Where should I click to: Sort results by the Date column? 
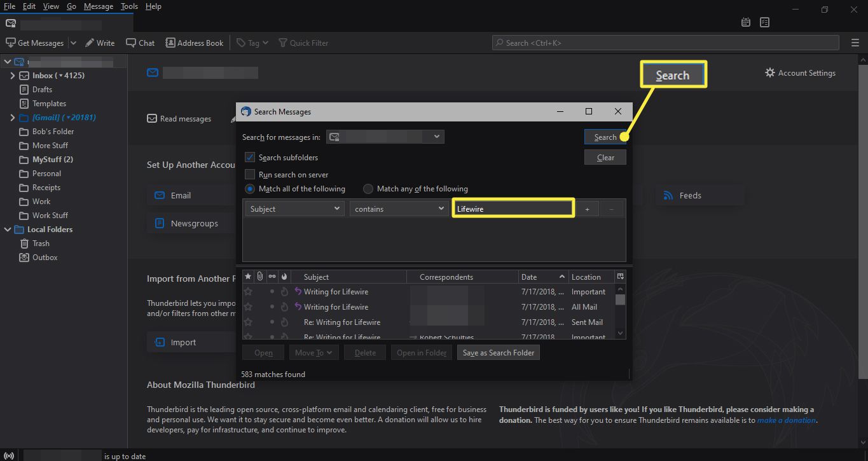click(542, 277)
